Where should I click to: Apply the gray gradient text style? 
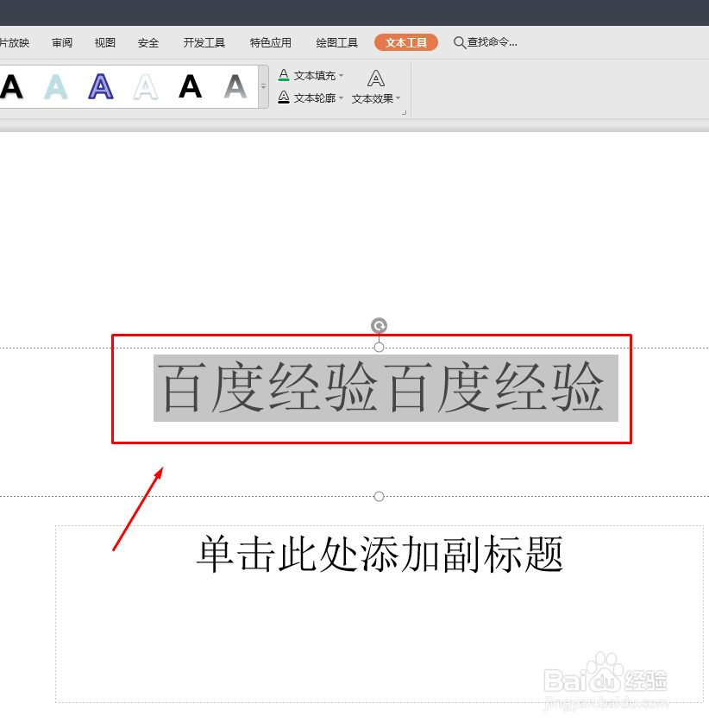[x=235, y=87]
